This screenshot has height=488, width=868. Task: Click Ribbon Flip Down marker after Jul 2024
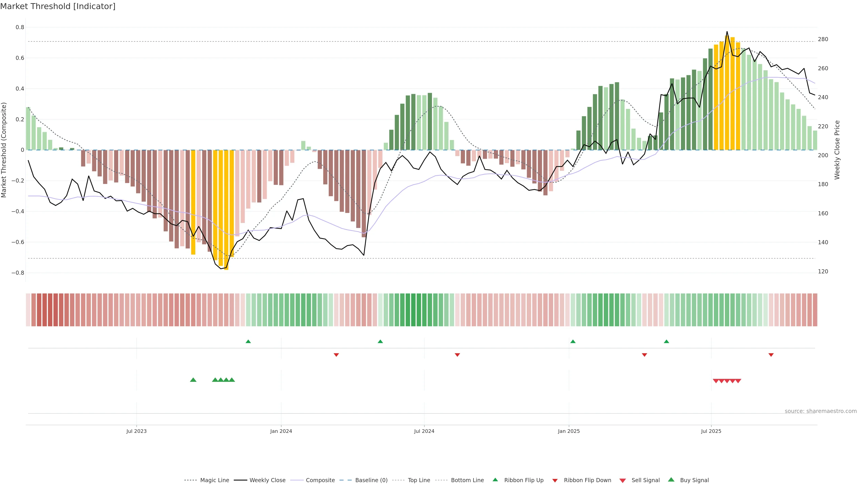click(457, 355)
